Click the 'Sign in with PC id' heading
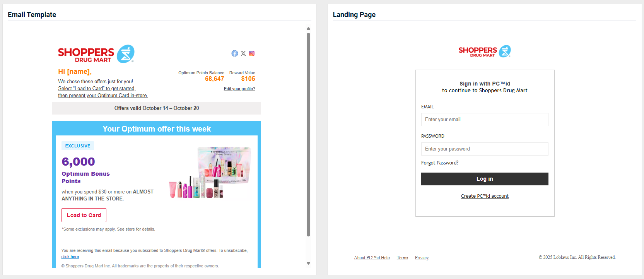This screenshot has height=279, width=644. tap(485, 84)
